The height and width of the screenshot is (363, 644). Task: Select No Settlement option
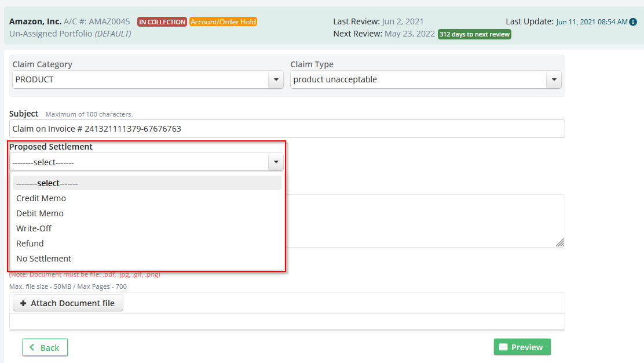tap(147, 259)
